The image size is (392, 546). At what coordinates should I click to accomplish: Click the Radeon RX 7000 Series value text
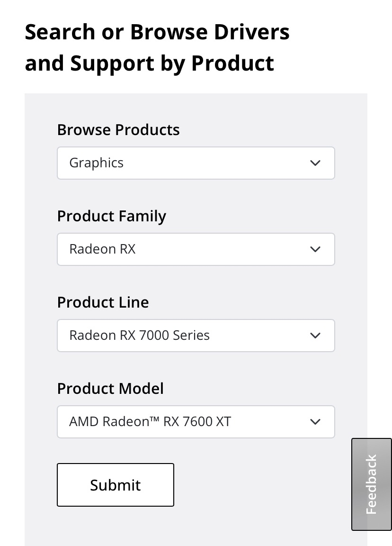[x=139, y=336]
